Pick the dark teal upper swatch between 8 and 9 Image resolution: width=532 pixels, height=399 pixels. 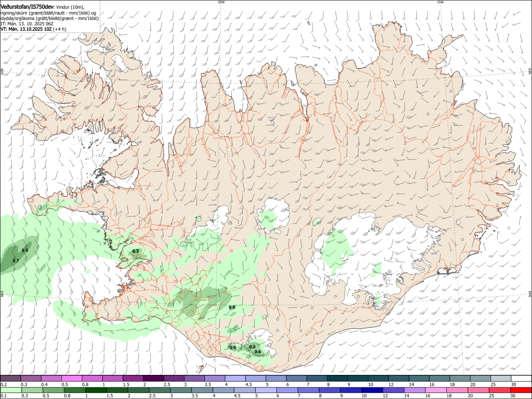[x=337, y=379]
